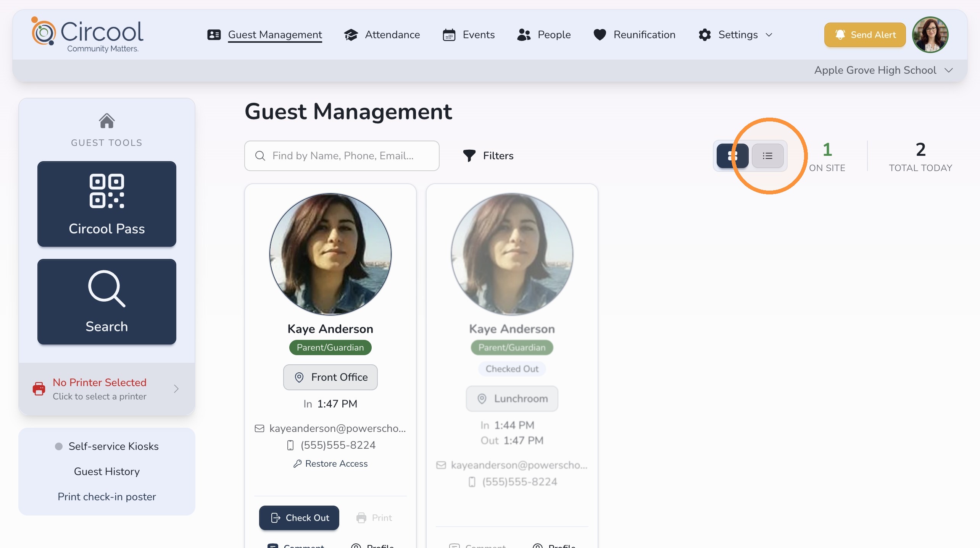The image size is (980, 548).
Task: Open the Settings menu
Action: click(x=738, y=35)
